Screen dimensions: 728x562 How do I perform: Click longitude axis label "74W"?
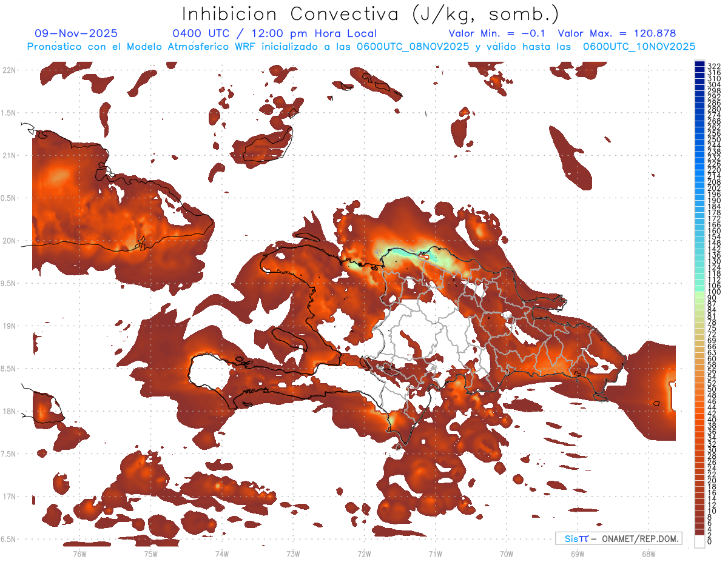pyautogui.click(x=221, y=554)
